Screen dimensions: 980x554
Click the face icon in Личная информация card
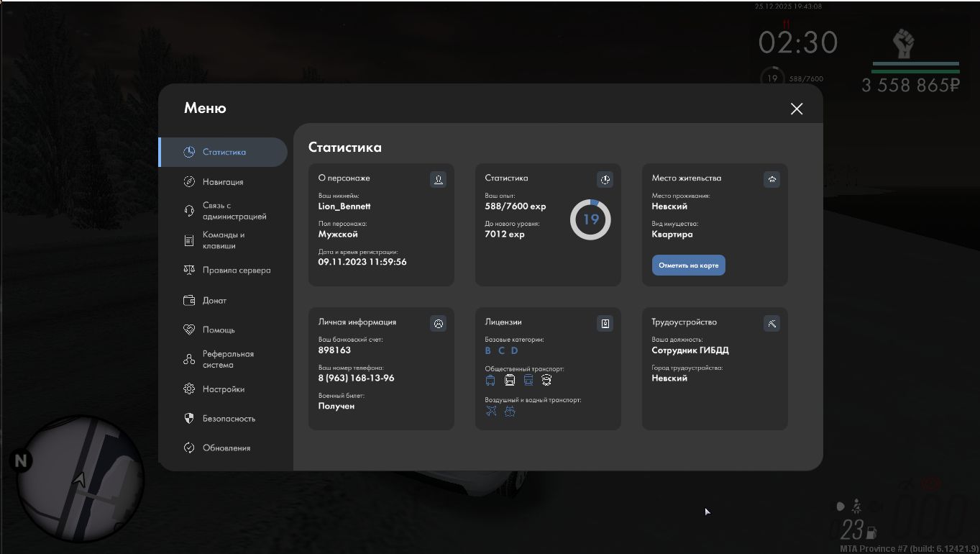click(x=438, y=324)
